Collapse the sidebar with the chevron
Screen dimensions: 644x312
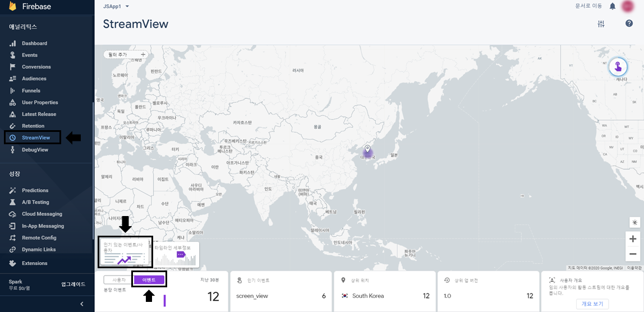click(x=82, y=304)
